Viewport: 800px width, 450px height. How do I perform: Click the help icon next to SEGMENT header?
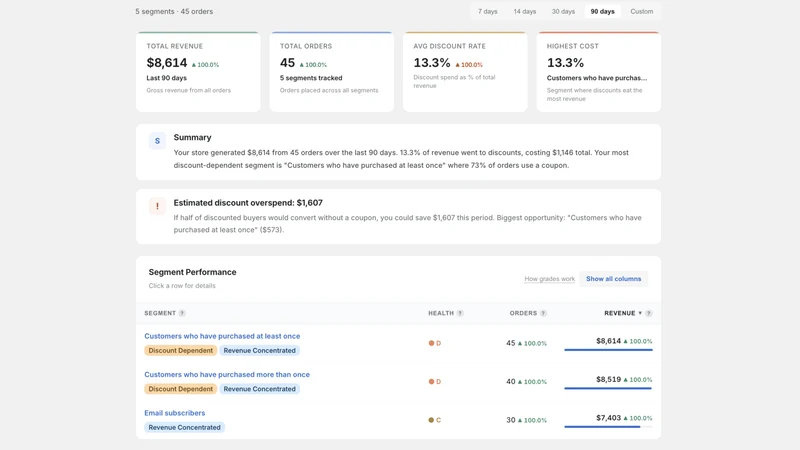pyautogui.click(x=182, y=313)
